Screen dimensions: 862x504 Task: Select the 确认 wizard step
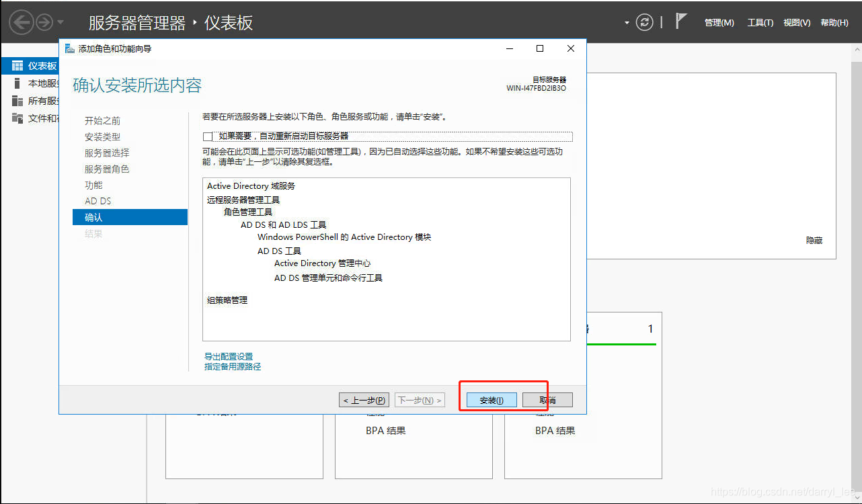(x=130, y=217)
